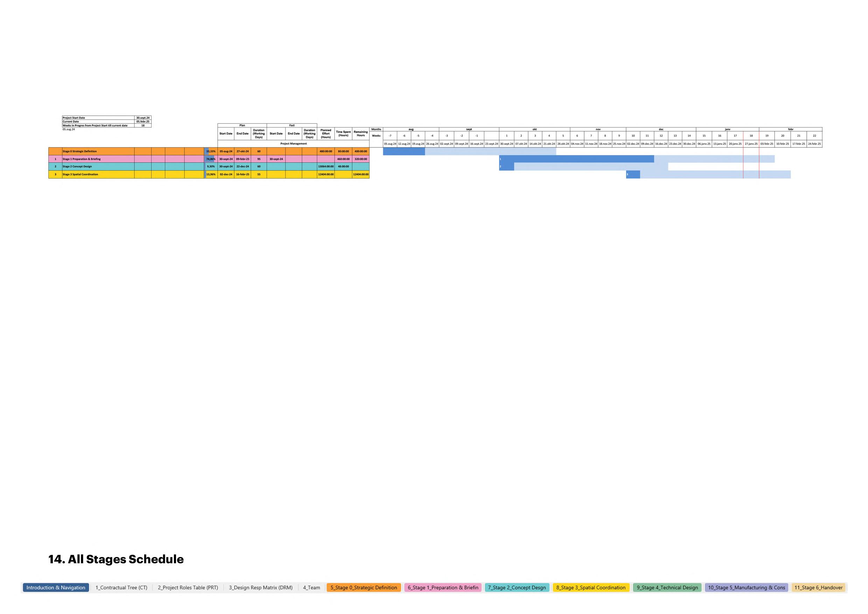Open the Introduction & Navigation tab
The width and height of the screenshot is (868, 614).
56,587
